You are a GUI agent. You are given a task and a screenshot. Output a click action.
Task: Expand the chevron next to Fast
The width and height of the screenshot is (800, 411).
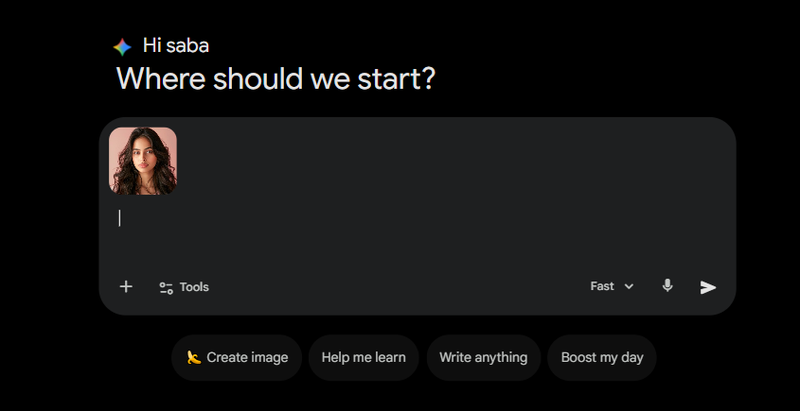tap(629, 287)
